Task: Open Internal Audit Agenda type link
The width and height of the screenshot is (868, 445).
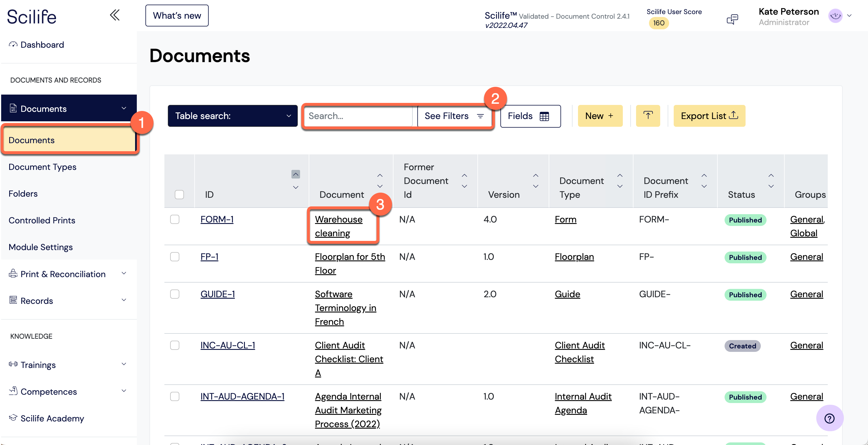Action: tap(583, 404)
